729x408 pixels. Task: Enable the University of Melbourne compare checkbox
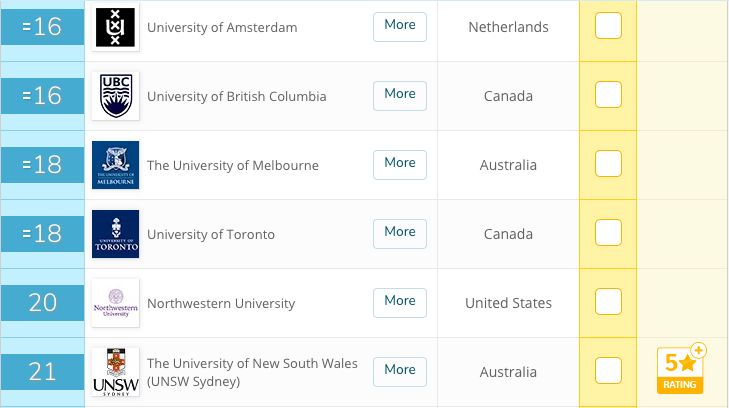pos(608,164)
